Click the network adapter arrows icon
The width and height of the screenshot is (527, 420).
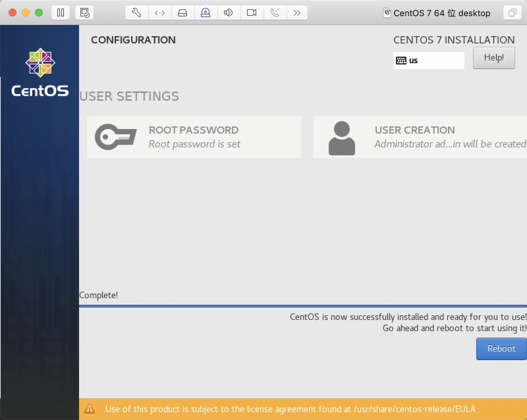[x=160, y=13]
